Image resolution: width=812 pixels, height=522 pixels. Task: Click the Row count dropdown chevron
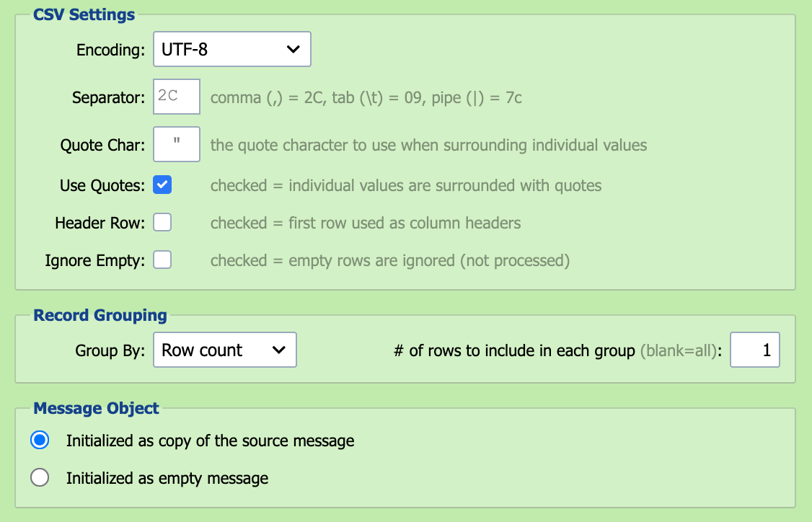click(x=278, y=350)
